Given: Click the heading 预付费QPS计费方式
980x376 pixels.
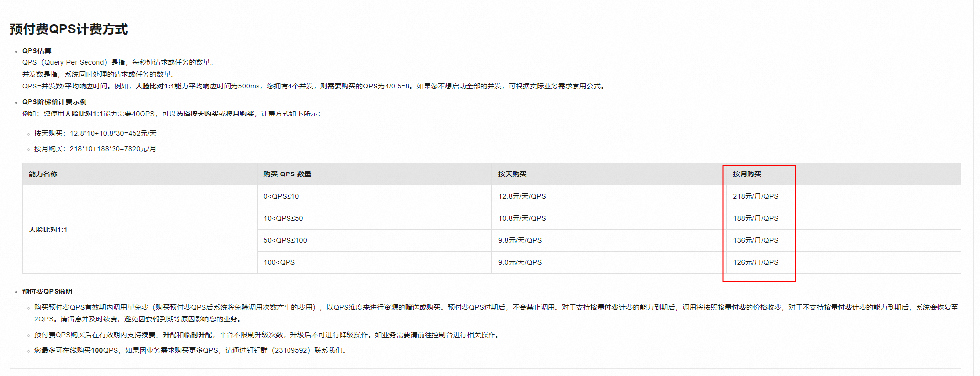Looking at the screenshot, I should 69,29.
